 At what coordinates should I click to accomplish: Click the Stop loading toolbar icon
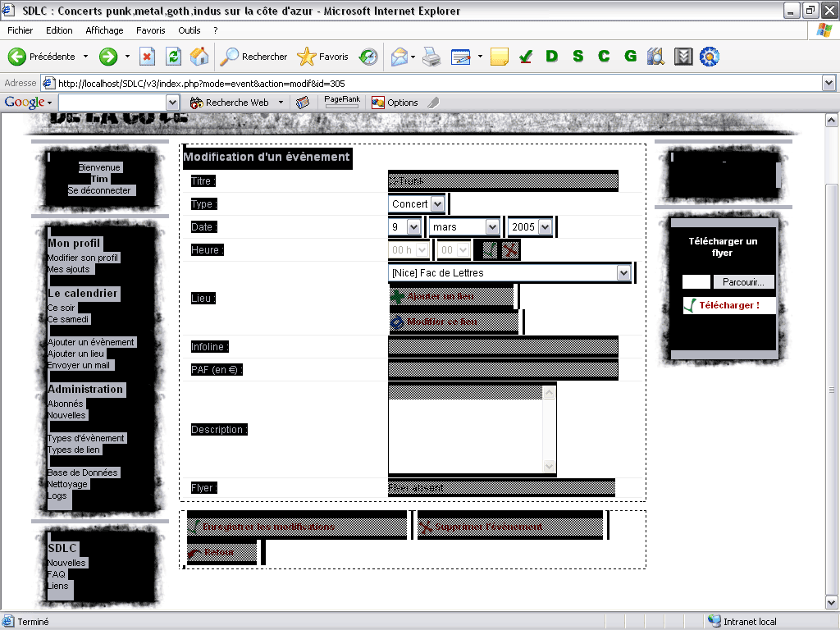point(148,57)
